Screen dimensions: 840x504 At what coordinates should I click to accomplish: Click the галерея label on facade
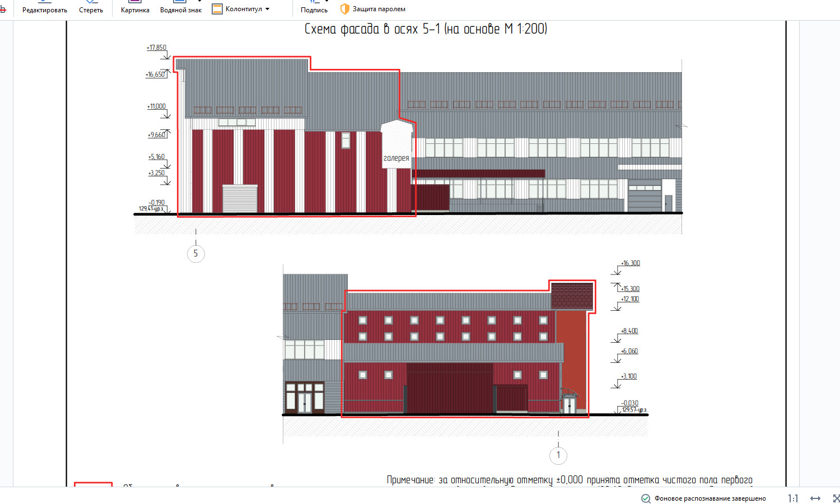(x=396, y=158)
